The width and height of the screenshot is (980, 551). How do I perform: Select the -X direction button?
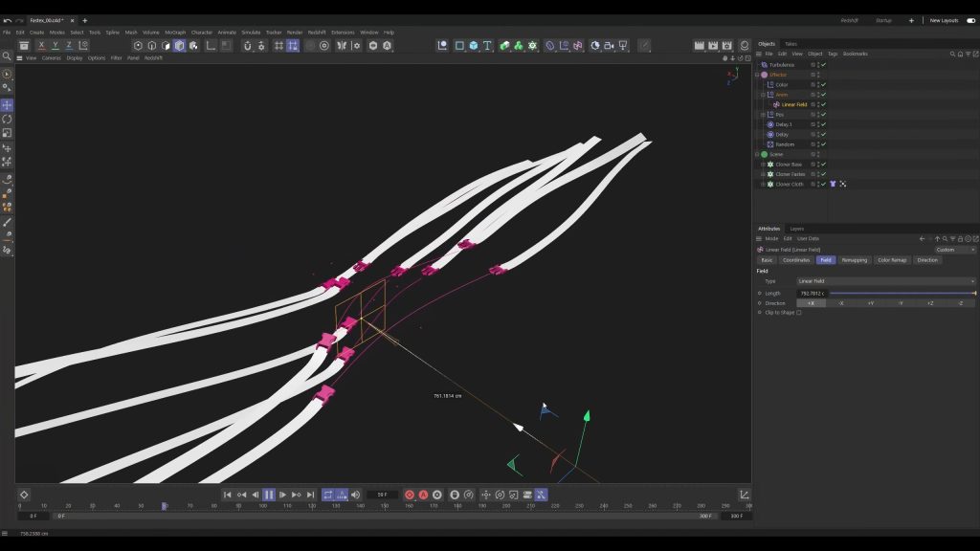(x=840, y=303)
